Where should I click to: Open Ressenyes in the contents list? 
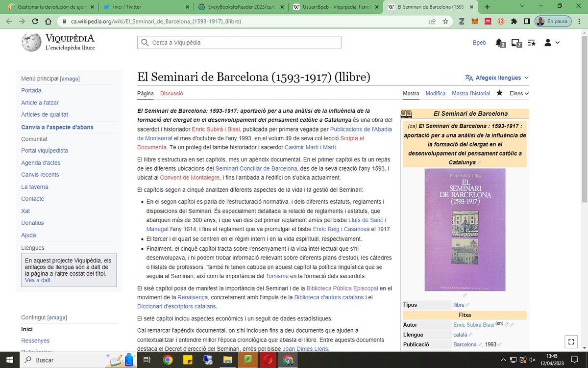tap(35, 341)
